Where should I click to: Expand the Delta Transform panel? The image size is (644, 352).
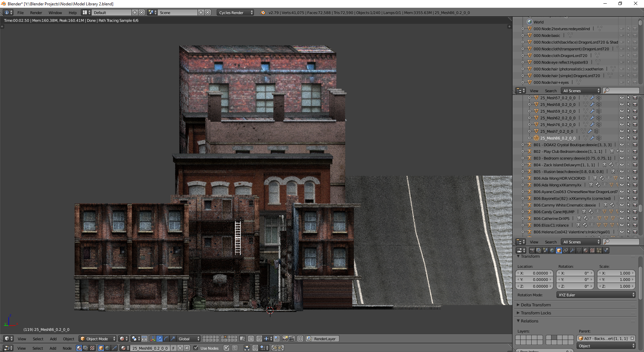(536, 305)
